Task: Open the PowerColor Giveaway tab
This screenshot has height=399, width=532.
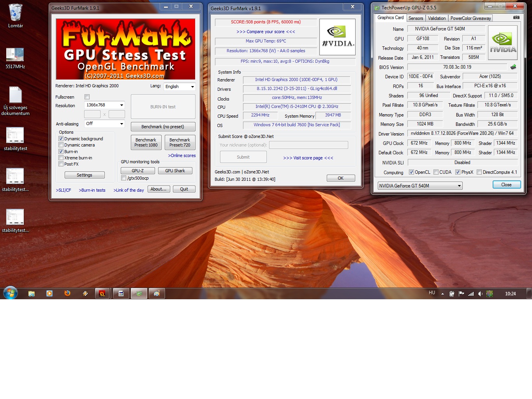Action: pyautogui.click(x=470, y=18)
